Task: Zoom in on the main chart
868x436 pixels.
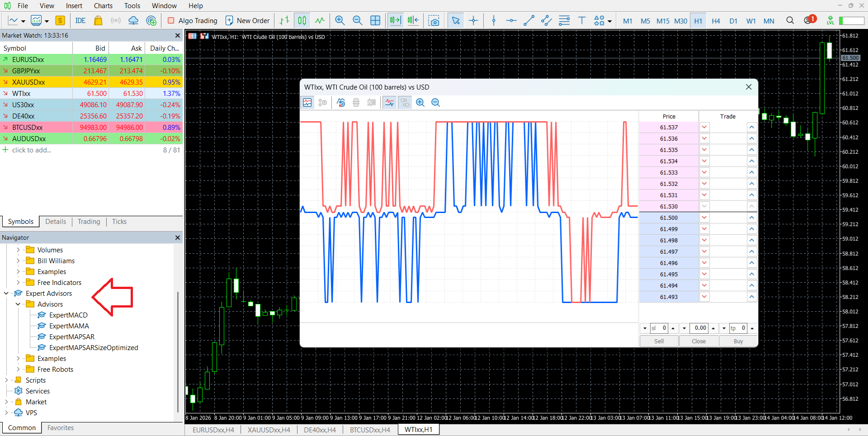Action: [x=340, y=20]
